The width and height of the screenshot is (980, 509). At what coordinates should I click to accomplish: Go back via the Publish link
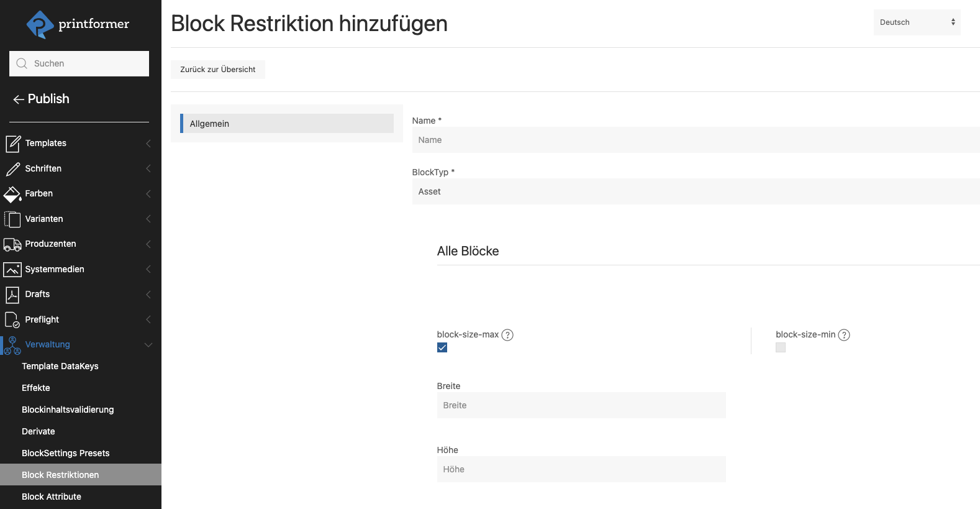coord(42,99)
